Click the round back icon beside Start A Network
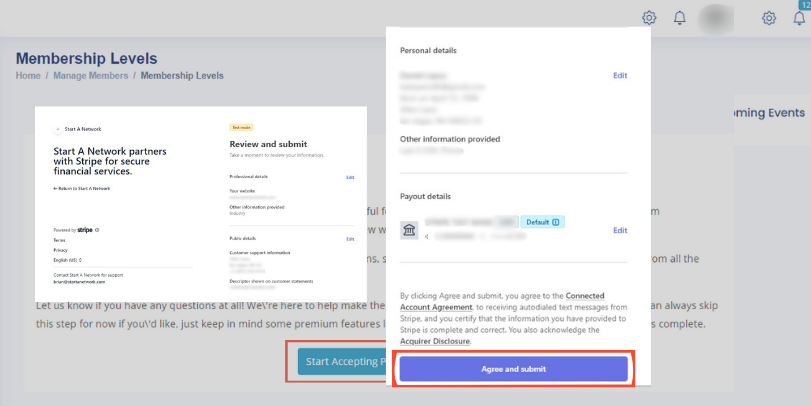 click(x=56, y=129)
